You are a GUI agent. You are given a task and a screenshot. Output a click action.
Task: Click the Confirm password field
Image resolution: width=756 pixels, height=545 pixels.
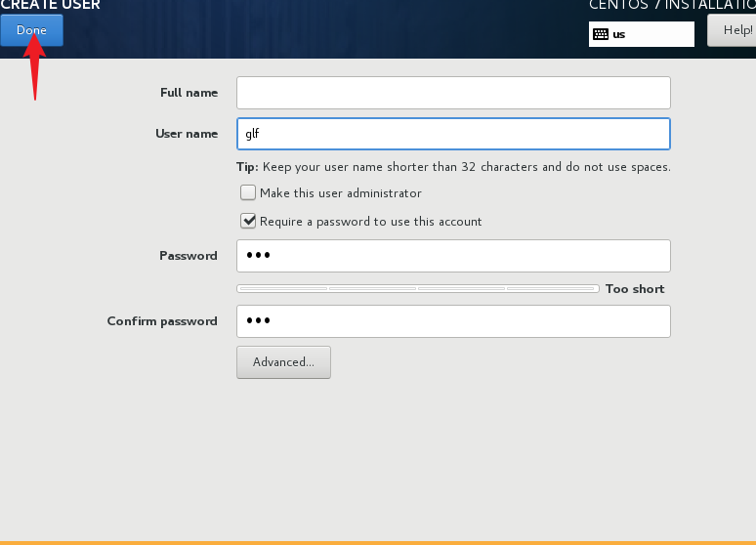pyautogui.click(x=453, y=321)
